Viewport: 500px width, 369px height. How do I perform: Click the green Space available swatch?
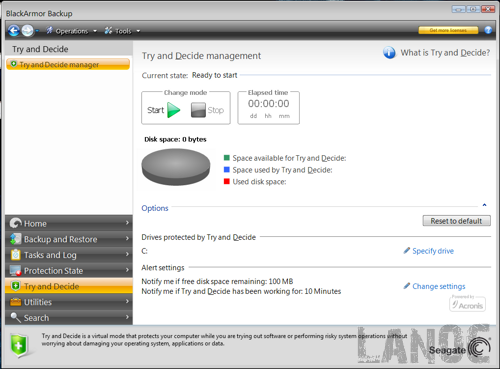pyautogui.click(x=227, y=158)
